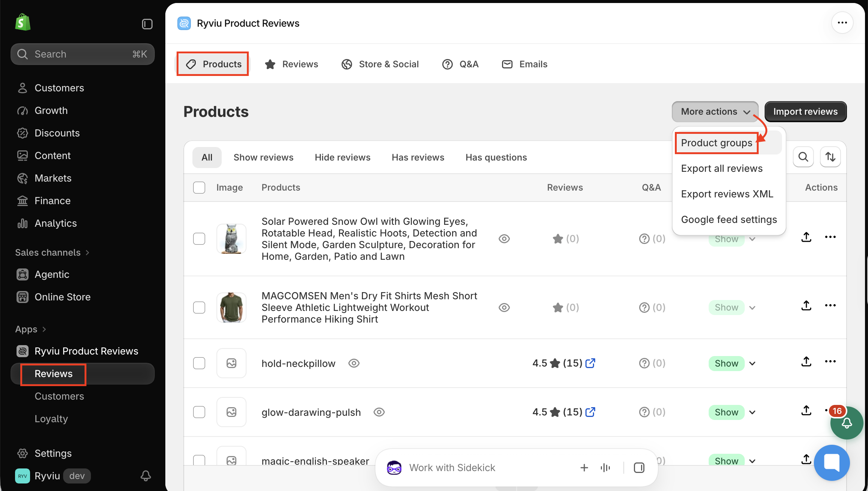The height and width of the screenshot is (491, 868).
Task: Click the green notification bell with badge 16
Action: [846, 423]
